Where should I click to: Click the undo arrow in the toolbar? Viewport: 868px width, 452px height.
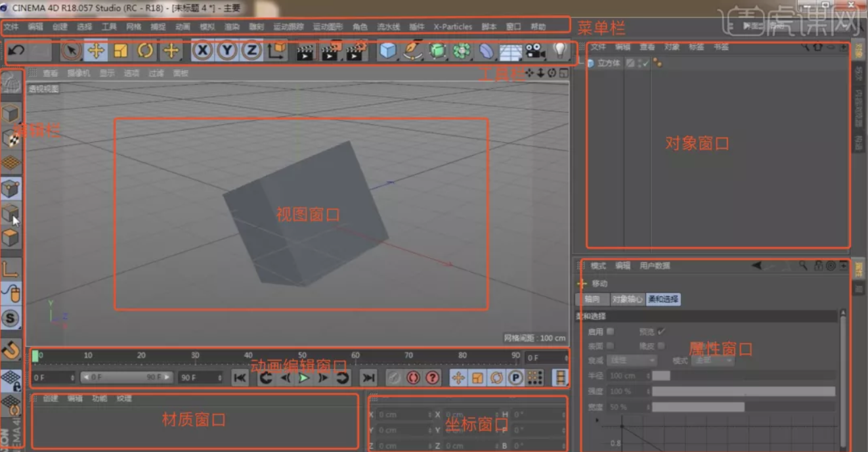pos(16,51)
